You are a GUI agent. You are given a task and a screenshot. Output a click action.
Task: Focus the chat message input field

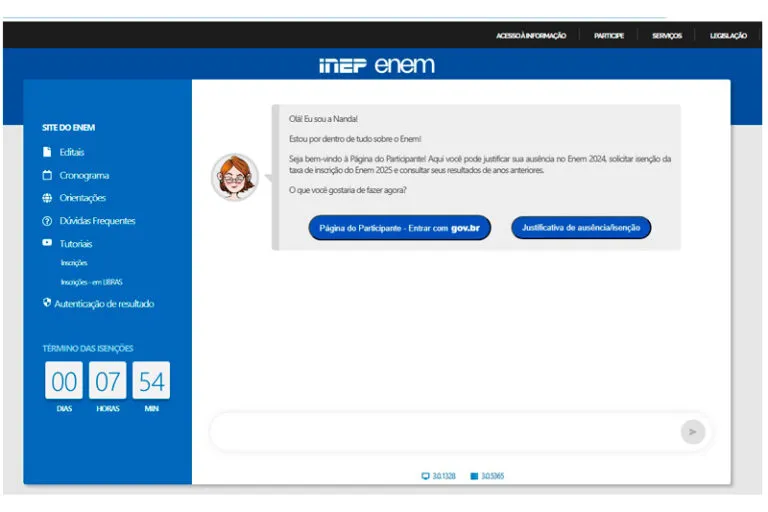(440, 432)
